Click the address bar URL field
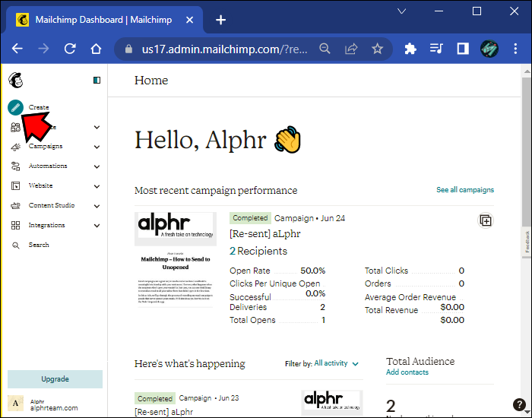 coord(224,49)
